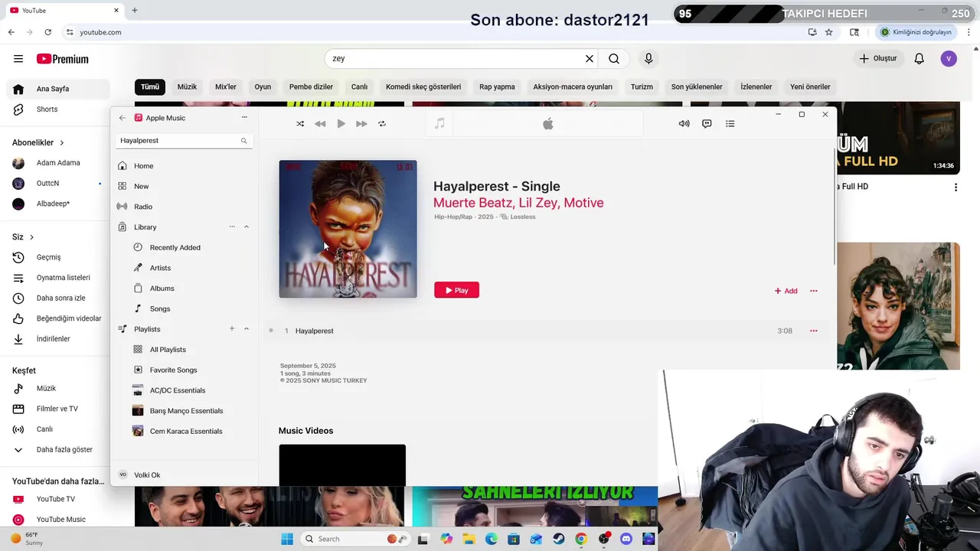This screenshot has height=551, width=980.
Task: Open the YouTube hamburger guide menu
Action: (18, 59)
